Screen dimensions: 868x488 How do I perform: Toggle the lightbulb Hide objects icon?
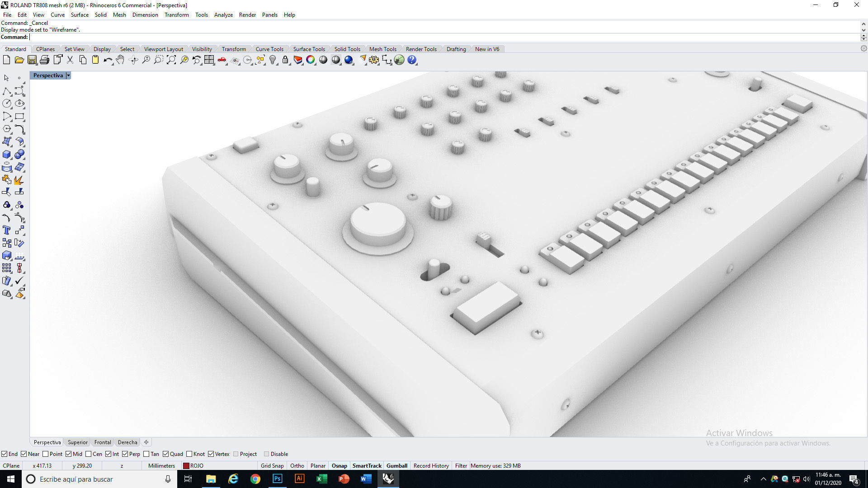click(x=273, y=60)
